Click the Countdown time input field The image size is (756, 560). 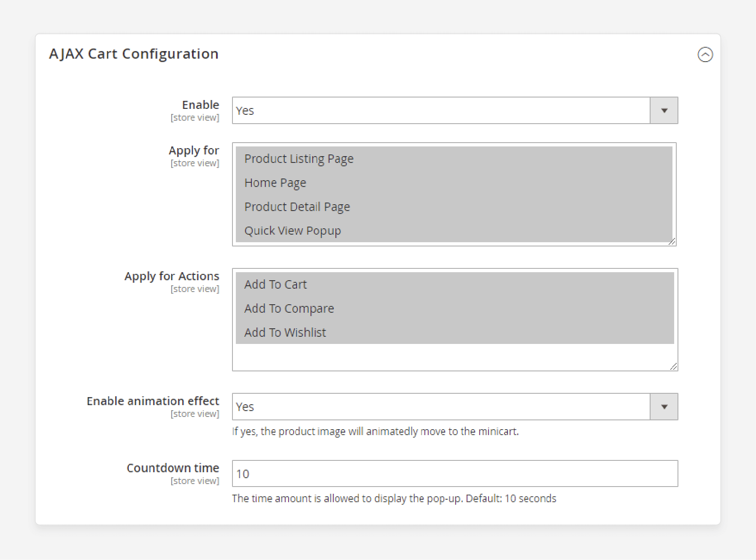coord(455,473)
